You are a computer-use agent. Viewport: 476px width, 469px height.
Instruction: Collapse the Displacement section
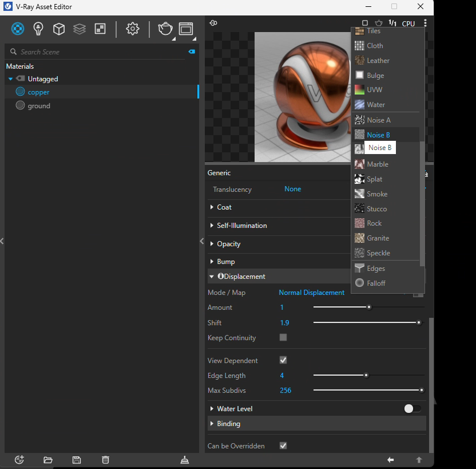coord(212,277)
